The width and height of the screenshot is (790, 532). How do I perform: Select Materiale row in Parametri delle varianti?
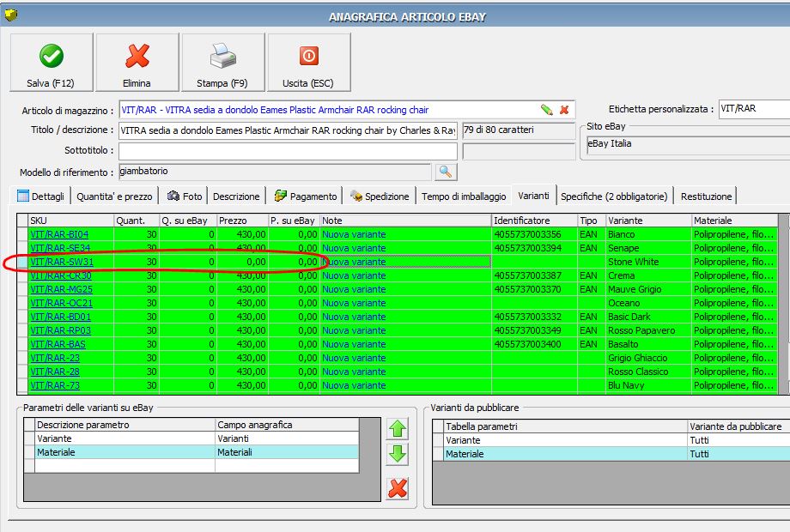tap(125, 452)
